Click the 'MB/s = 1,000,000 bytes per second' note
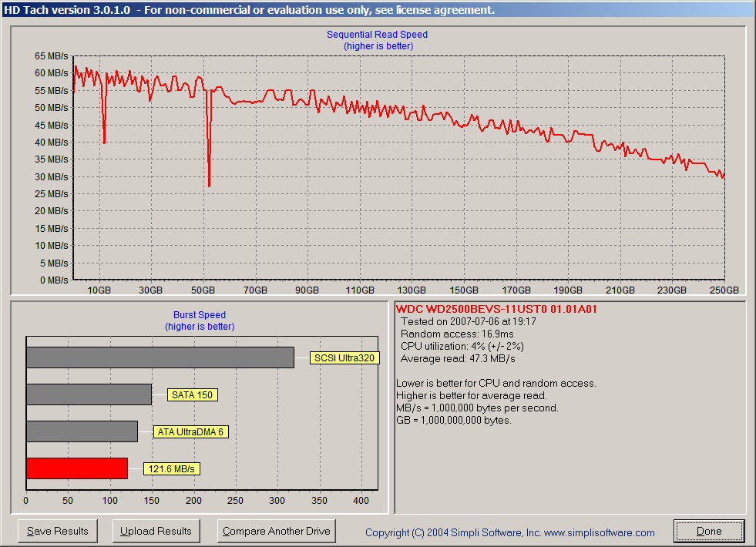 point(477,408)
